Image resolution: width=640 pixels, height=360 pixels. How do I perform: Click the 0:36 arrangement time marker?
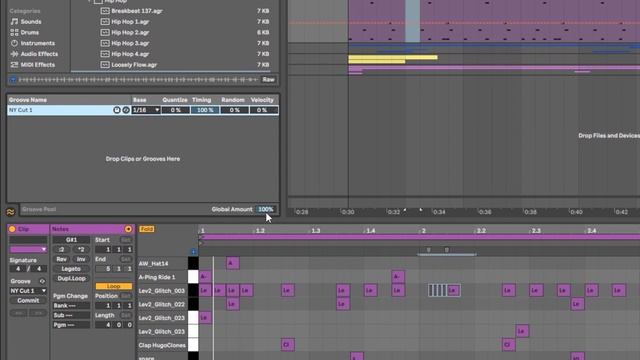coord(484,212)
